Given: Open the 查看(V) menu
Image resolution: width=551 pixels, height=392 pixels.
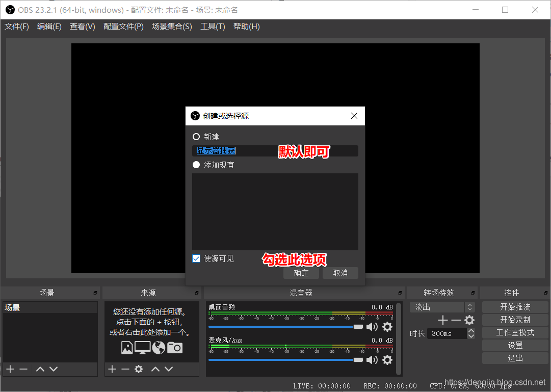Looking at the screenshot, I should (82, 27).
